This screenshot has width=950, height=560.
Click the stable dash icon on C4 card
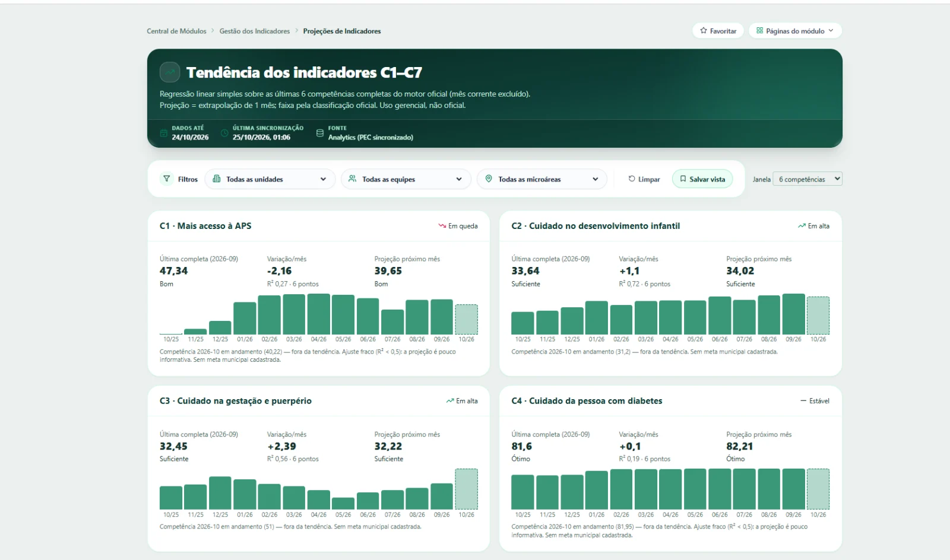coord(803,401)
